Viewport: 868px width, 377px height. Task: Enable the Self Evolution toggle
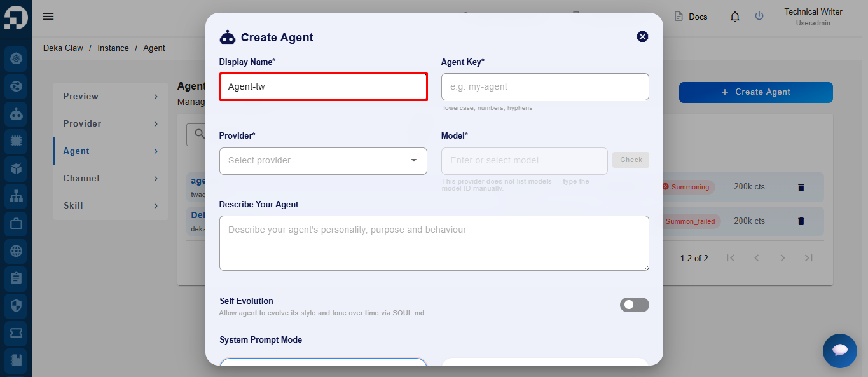tap(635, 305)
